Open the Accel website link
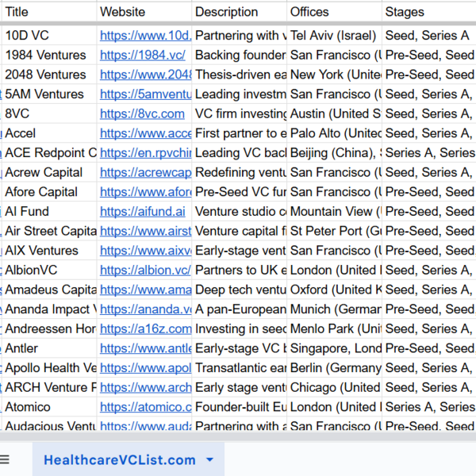The image size is (476, 476). [x=146, y=133]
